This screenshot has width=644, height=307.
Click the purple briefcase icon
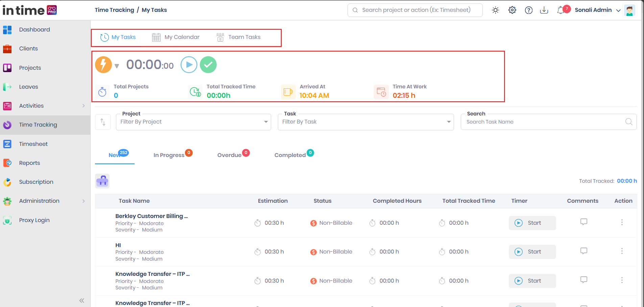point(102,181)
